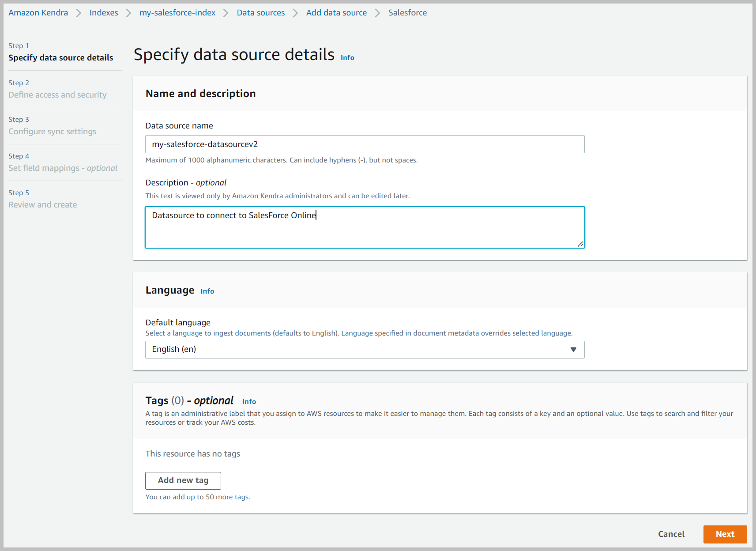Select Step 1 Specify data source details
This screenshot has width=756, height=551.
[x=60, y=58]
